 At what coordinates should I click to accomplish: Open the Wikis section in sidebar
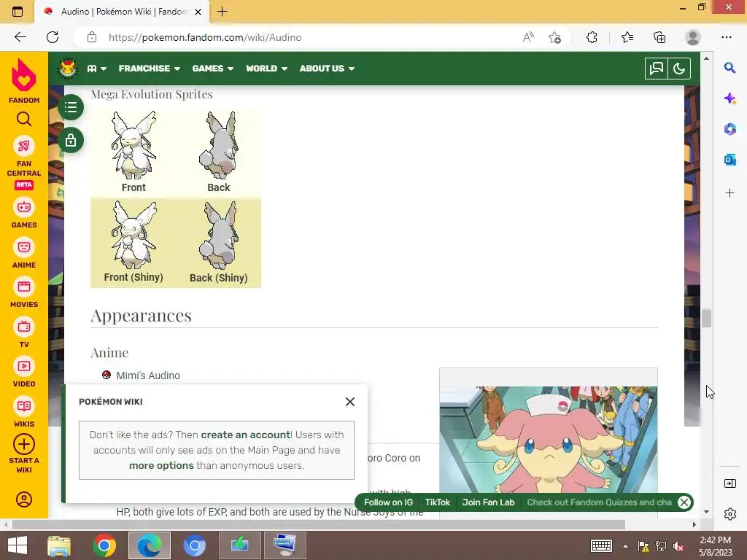24,412
